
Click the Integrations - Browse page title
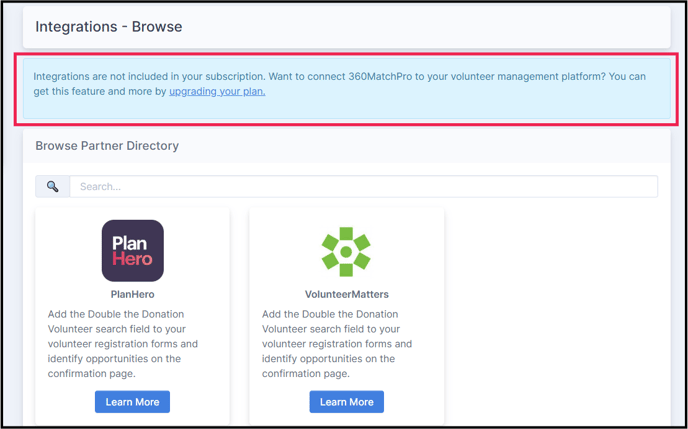[109, 26]
